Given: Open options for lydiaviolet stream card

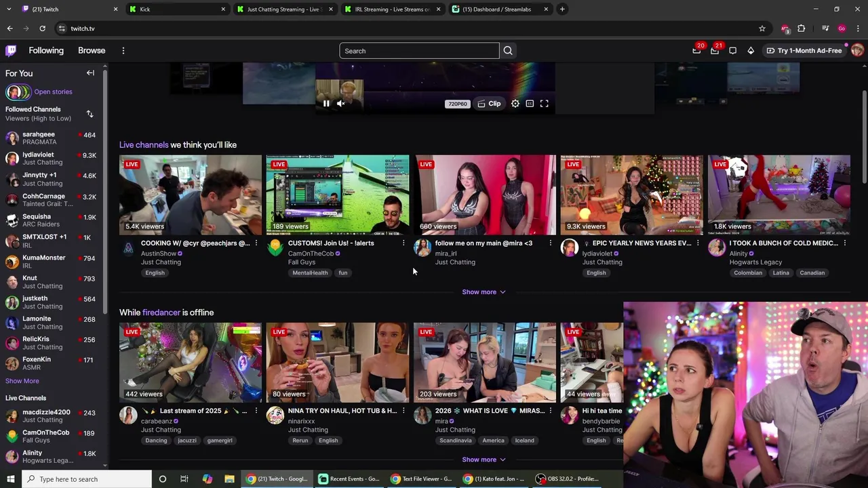Looking at the screenshot, I should (697, 243).
